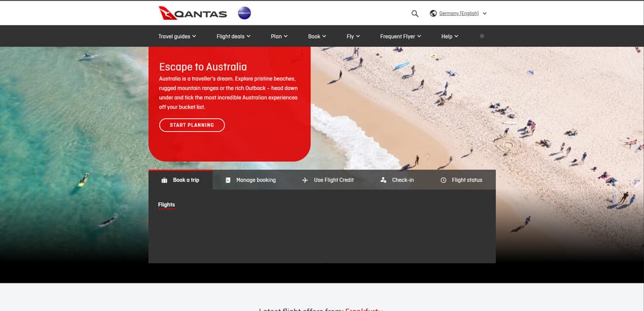Image resolution: width=644 pixels, height=311 pixels.
Task: Click the grey dot indicator in navigation bar
Action: point(482,36)
